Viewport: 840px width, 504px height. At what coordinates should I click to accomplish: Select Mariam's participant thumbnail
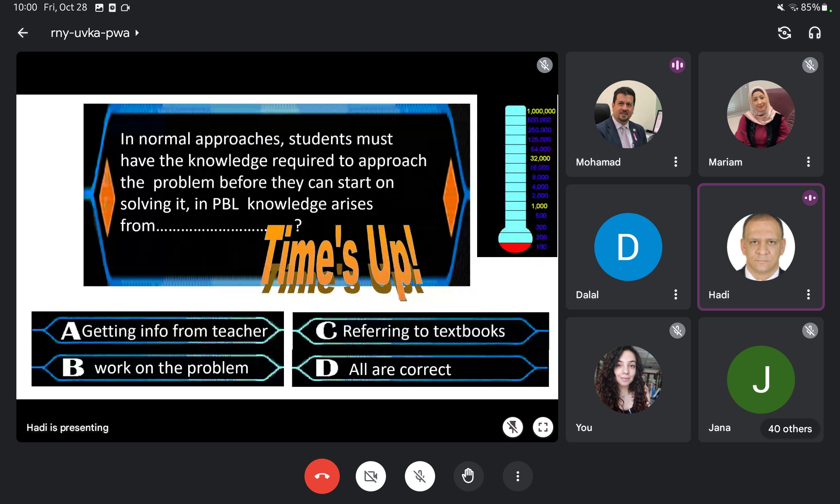(761, 114)
